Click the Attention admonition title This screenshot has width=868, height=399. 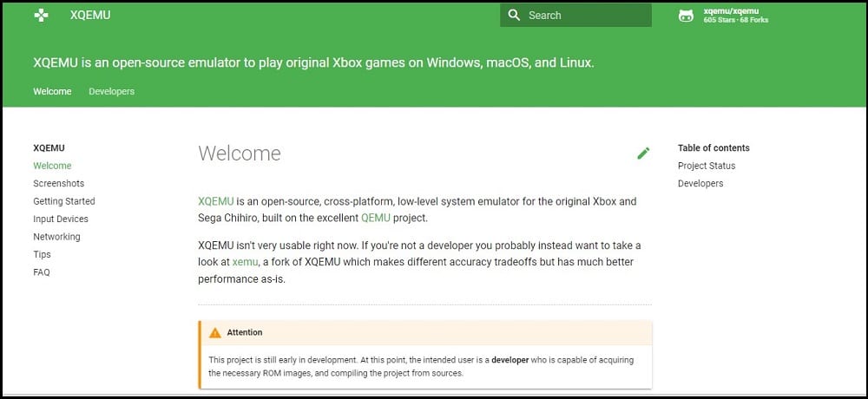(245, 332)
